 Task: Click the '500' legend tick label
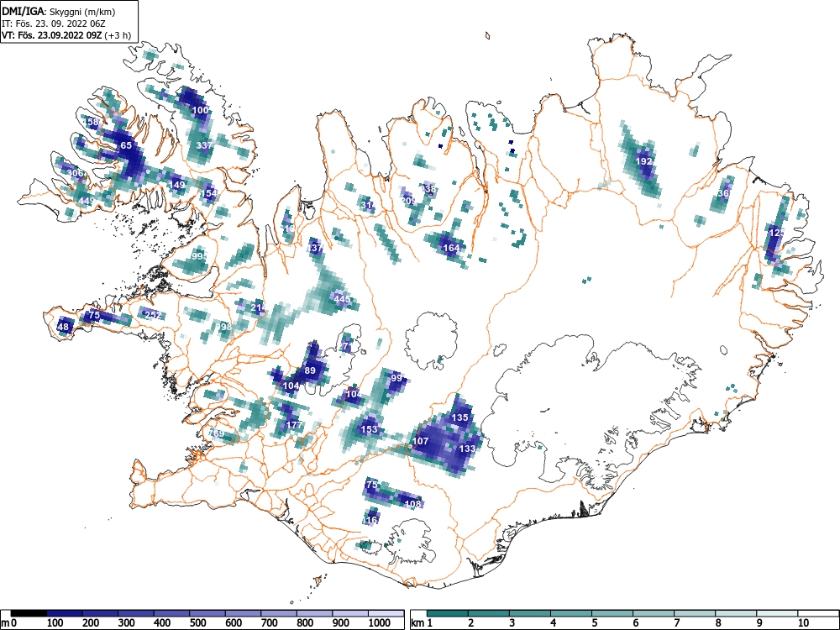click(198, 623)
